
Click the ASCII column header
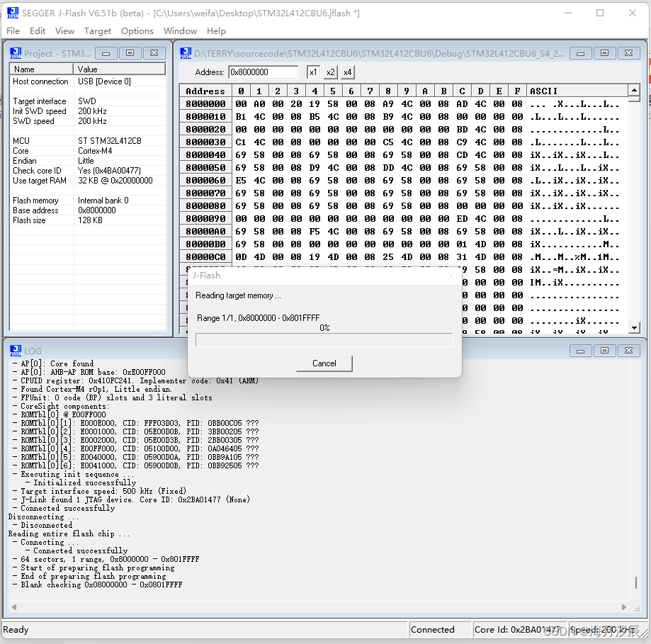coord(577,91)
